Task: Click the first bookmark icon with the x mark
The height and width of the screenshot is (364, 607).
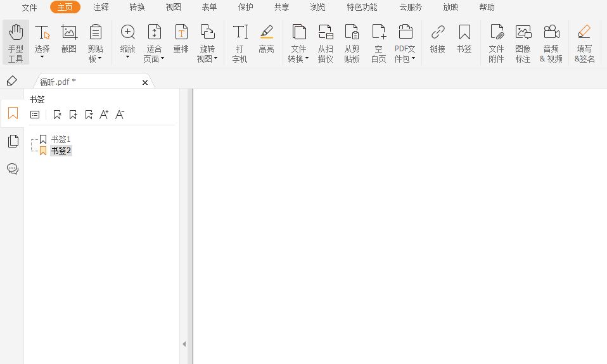Action: click(57, 115)
